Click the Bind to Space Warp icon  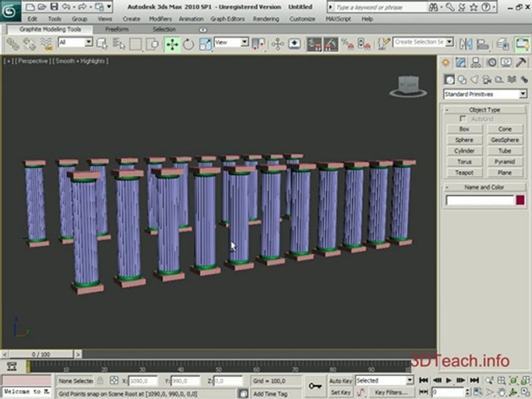click(46, 44)
